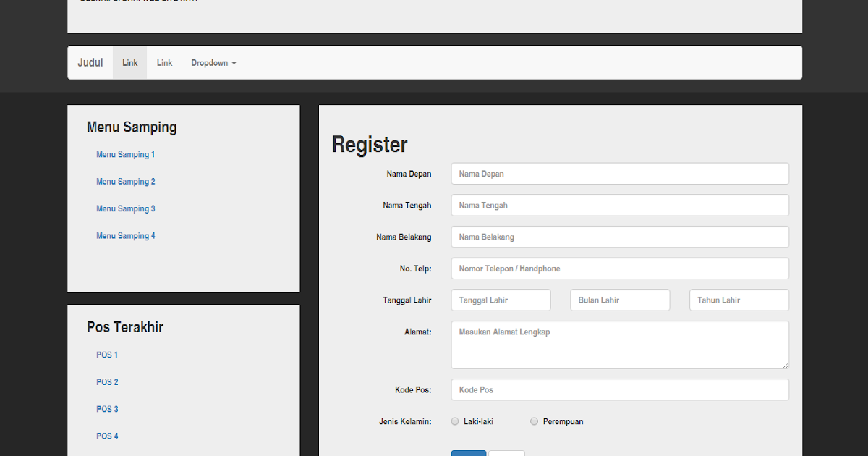Click the Nomor Telepon / Handphone field
Viewport: 868px width, 456px height.
(620, 268)
